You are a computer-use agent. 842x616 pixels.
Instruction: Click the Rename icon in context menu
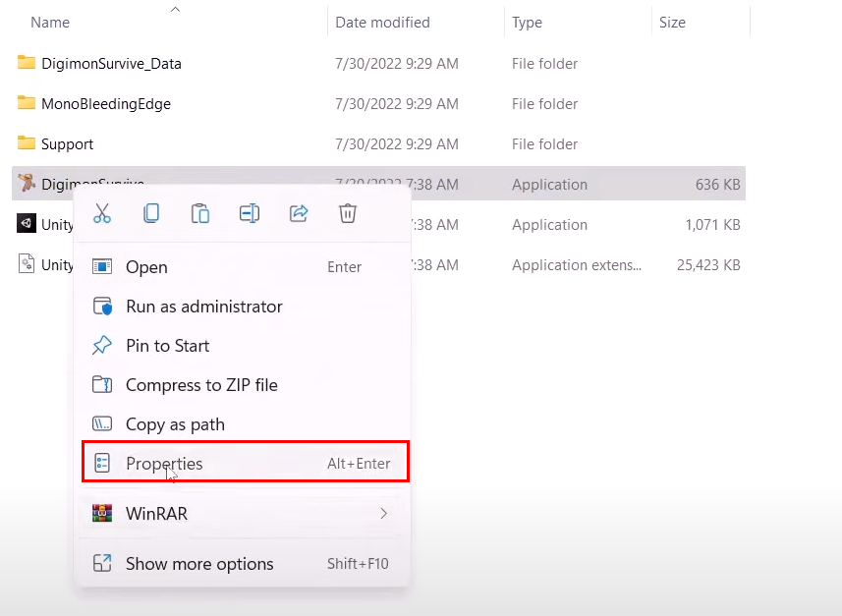[x=250, y=213]
